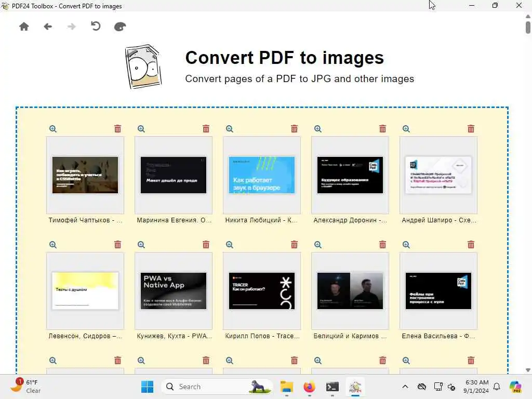
Task: Select the 'Тесты с душком' thumbnail
Action: (85, 291)
